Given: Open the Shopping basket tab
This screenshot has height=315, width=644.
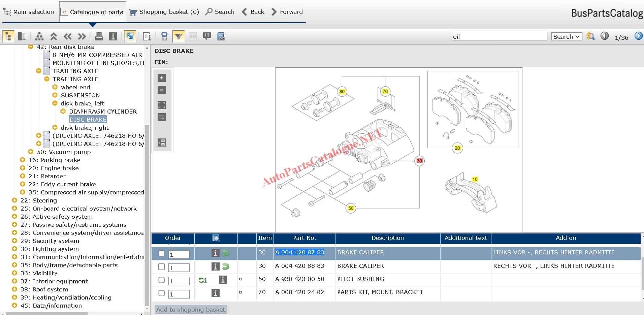Looking at the screenshot, I should click(164, 12).
